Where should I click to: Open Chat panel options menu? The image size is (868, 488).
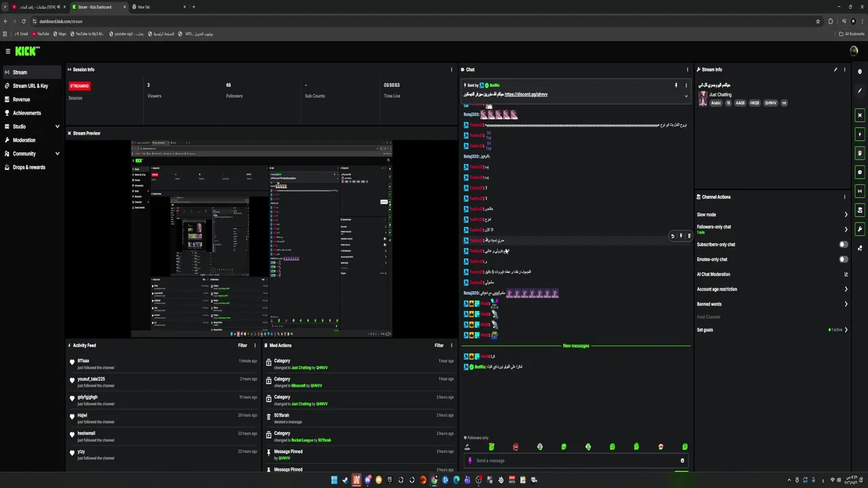687,69
